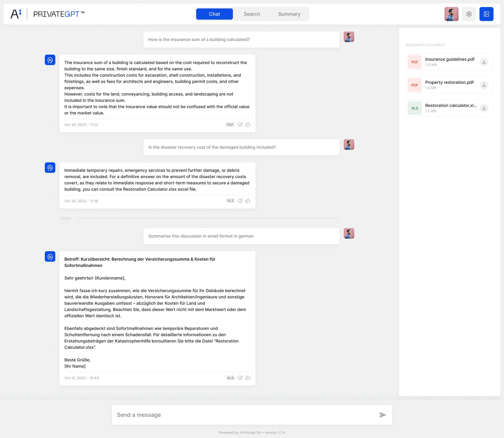Click the Search tab
This screenshot has width=504, height=438.
click(x=252, y=14)
